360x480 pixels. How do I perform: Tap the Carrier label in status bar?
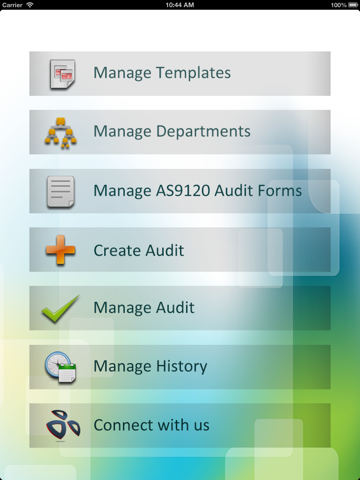pos(12,5)
